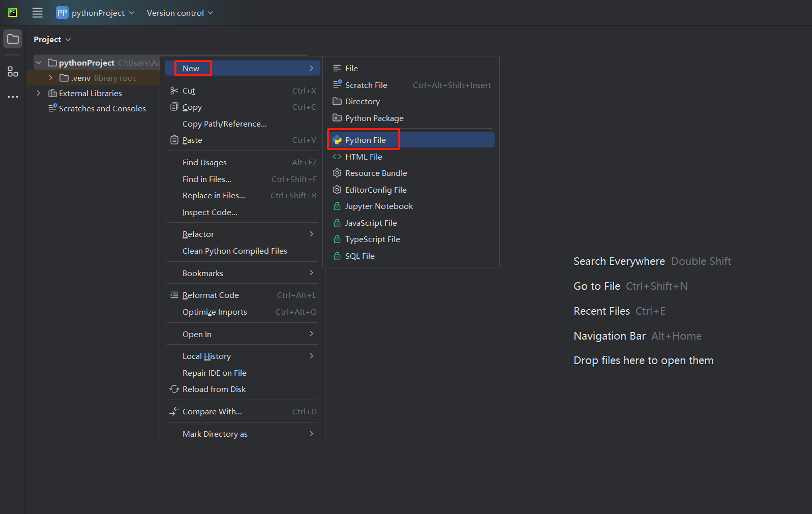Click the Copy icon in context menu

point(174,107)
